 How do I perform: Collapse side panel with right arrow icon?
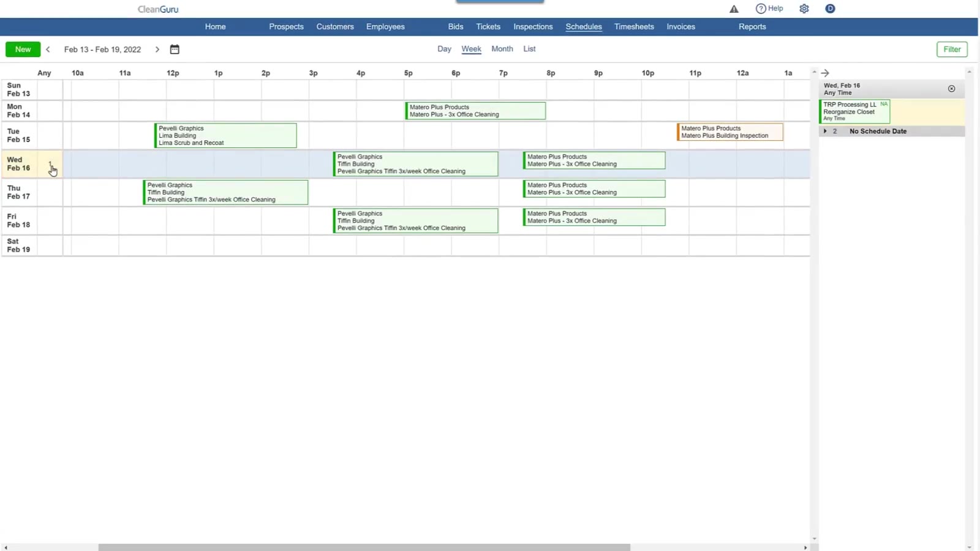click(x=825, y=73)
